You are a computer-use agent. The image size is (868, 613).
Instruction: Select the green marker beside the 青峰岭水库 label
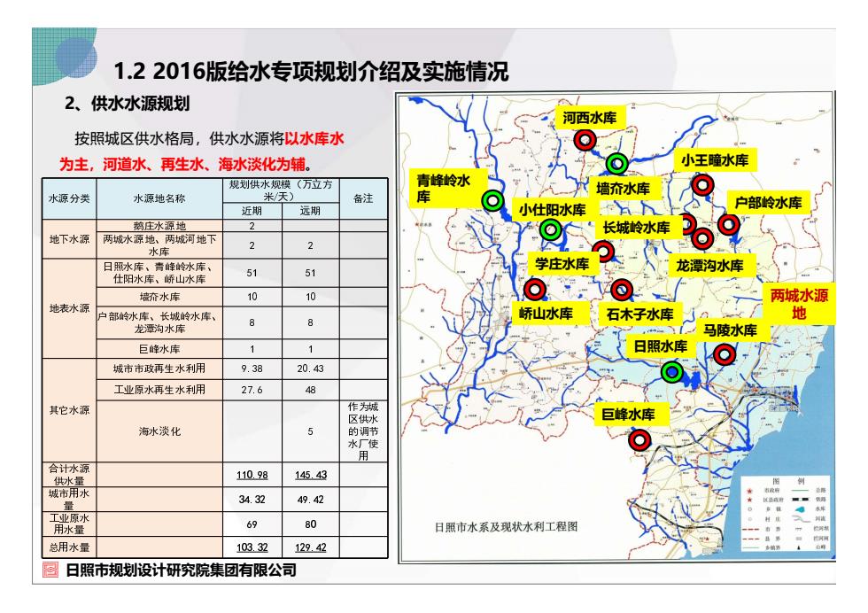pos(492,201)
